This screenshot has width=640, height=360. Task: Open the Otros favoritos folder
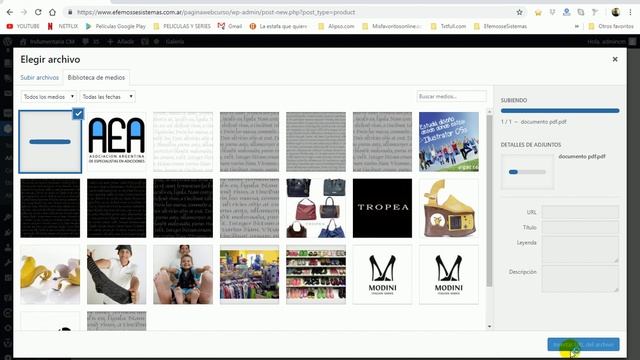click(611, 26)
